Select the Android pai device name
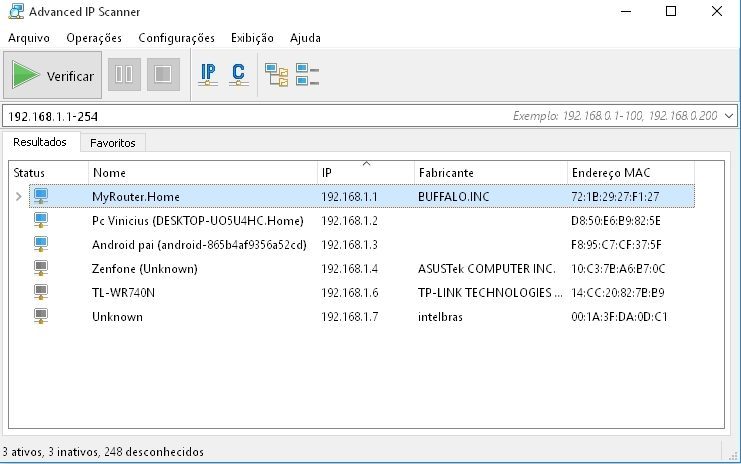The width and height of the screenshot is (741, 464). click(x=199, y=245)
